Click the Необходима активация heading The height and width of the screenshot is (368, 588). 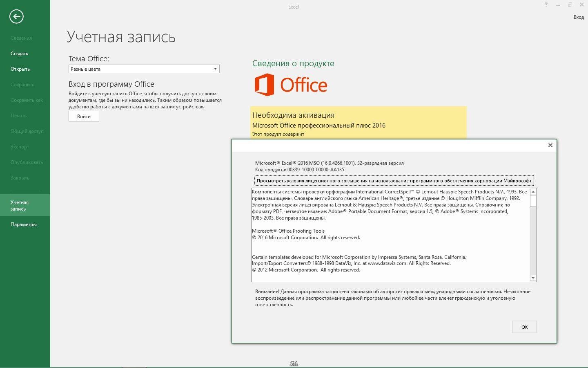pyautogui.click(x=293, y=115)
